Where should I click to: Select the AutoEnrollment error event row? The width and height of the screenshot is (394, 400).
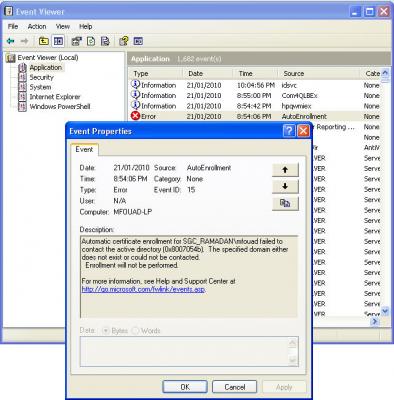255,116
